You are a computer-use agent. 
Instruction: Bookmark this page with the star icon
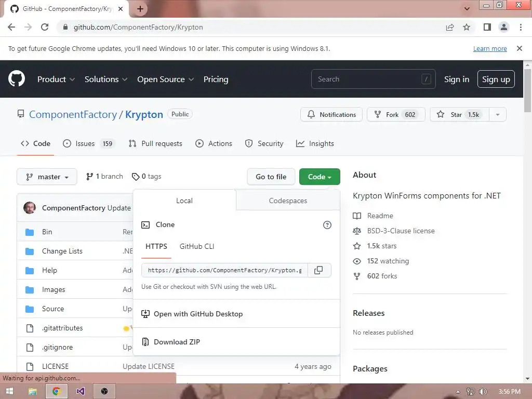tap(467, 27)
